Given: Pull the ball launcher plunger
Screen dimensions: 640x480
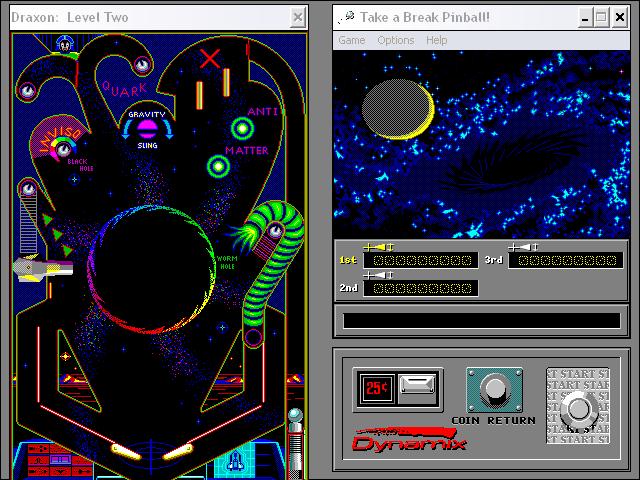Looking at the screenshot, I should tap(295, 441).
